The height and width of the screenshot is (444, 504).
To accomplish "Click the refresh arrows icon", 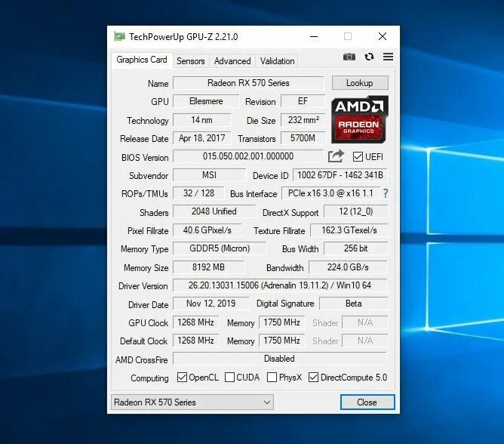I will [x=369, y=57].
